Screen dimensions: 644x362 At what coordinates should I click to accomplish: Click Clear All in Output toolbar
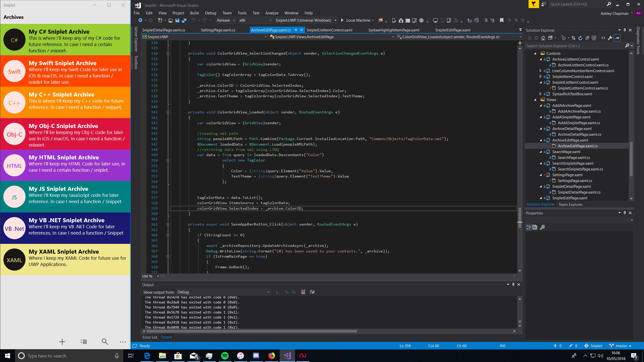point(303,292)
